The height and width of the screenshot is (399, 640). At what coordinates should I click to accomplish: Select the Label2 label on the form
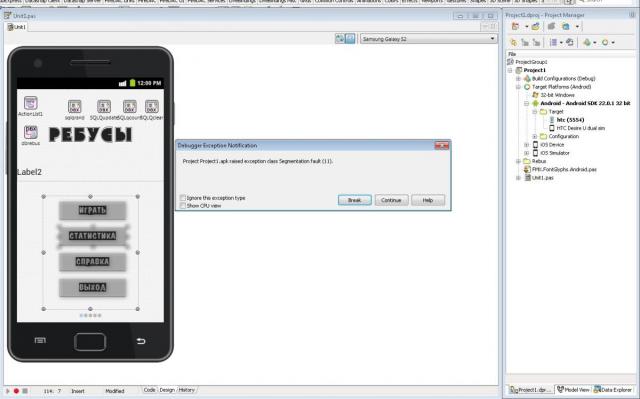click(29, 172)
